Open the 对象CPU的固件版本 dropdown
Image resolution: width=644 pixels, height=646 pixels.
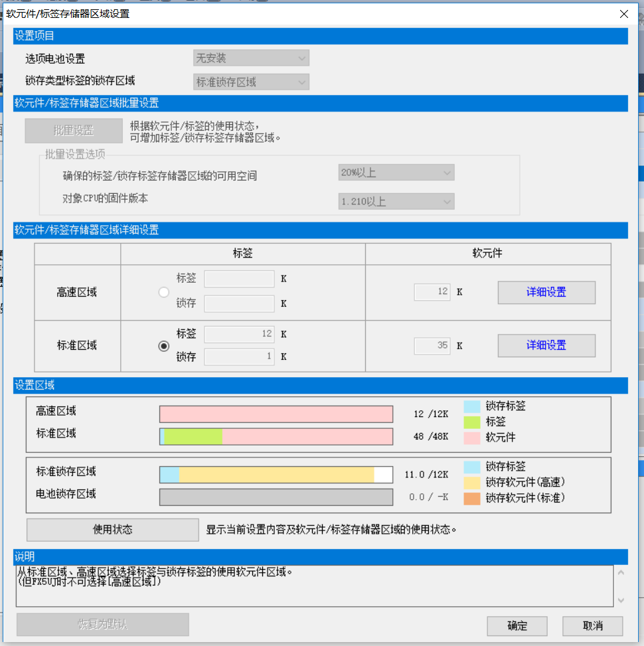[x=396, y=202]
